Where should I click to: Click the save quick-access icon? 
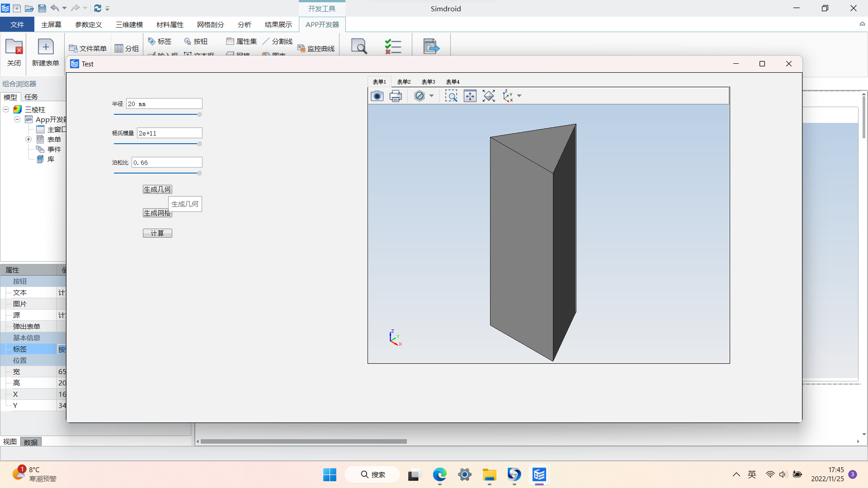(42, 8)
